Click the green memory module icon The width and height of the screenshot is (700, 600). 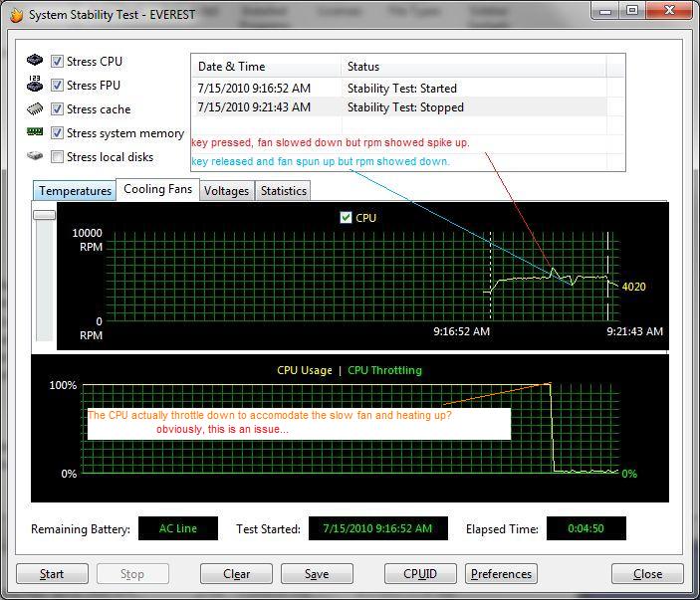pos(35,131)
